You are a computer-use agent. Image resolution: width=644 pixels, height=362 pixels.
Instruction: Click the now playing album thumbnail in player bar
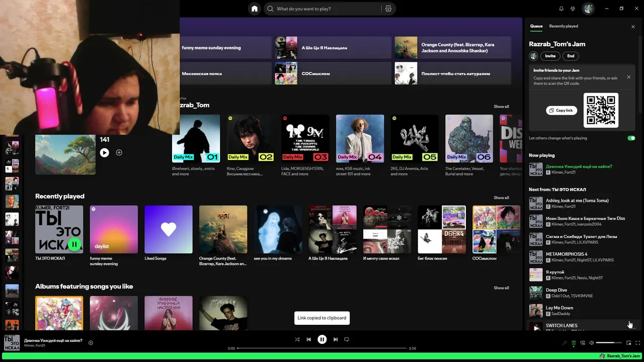coord(12,343)
